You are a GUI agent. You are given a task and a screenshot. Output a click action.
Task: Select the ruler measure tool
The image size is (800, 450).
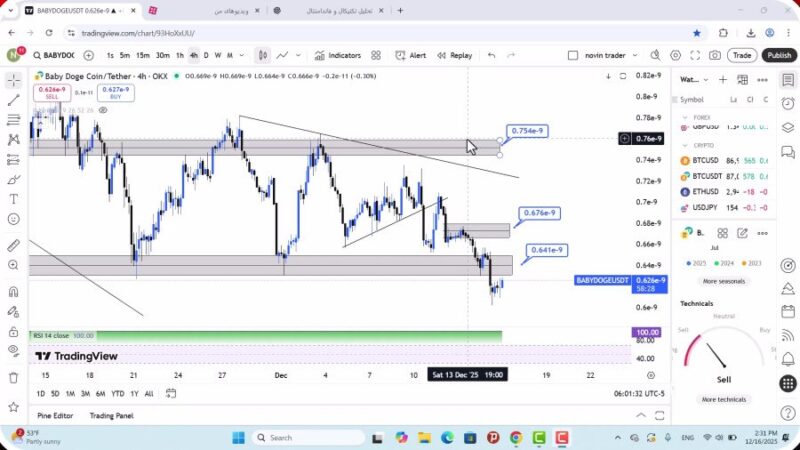pyautogui.click(x=14, y=245)
